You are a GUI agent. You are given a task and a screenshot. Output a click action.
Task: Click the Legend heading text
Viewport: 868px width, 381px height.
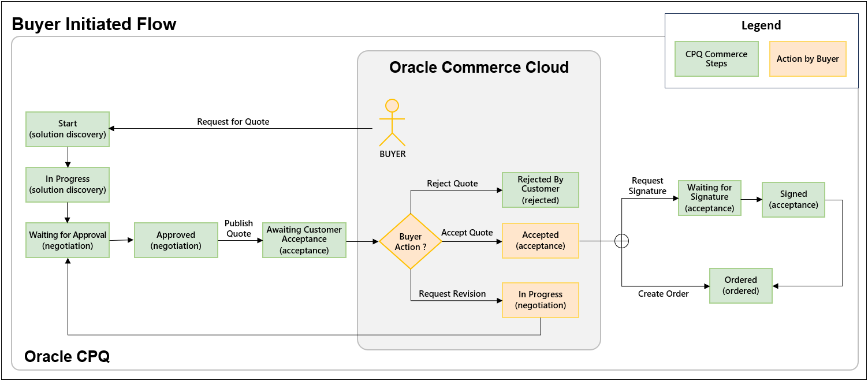pos(761,25)
